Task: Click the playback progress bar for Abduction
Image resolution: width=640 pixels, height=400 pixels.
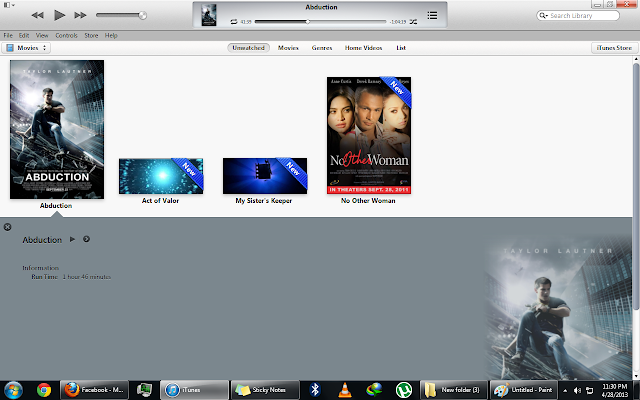Action: coord(320,22)
